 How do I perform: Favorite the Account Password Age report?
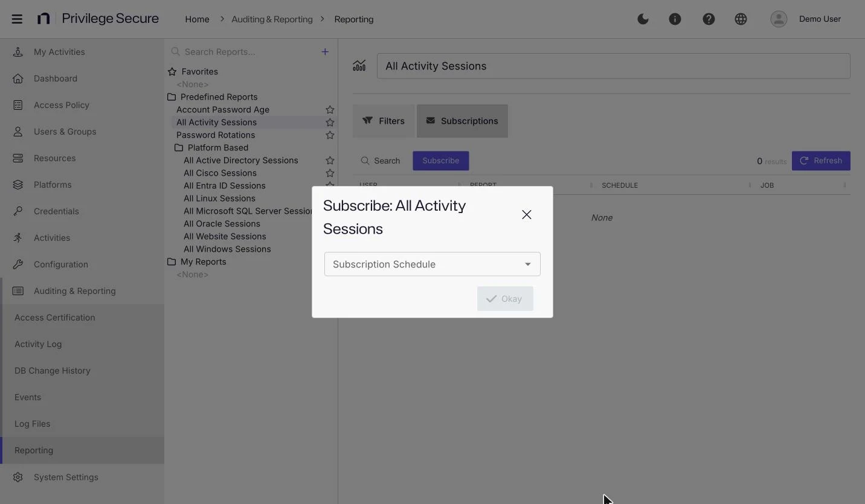[x=330, y=110]
